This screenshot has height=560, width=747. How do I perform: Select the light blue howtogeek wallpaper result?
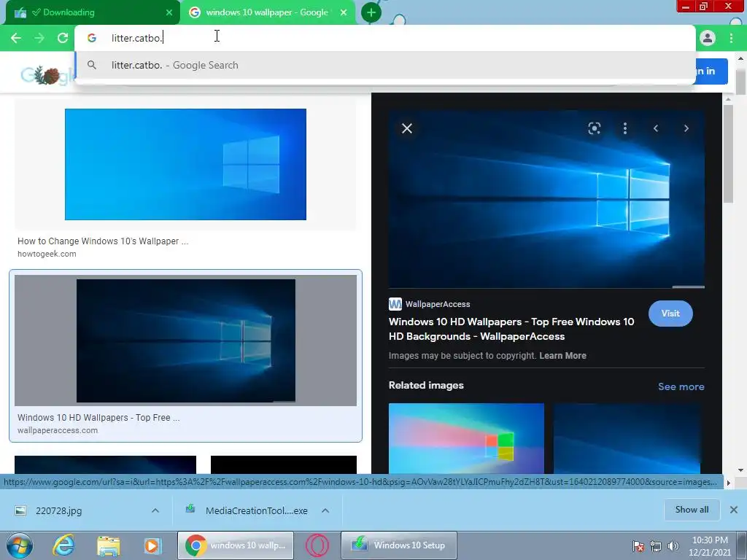(185, 164)
